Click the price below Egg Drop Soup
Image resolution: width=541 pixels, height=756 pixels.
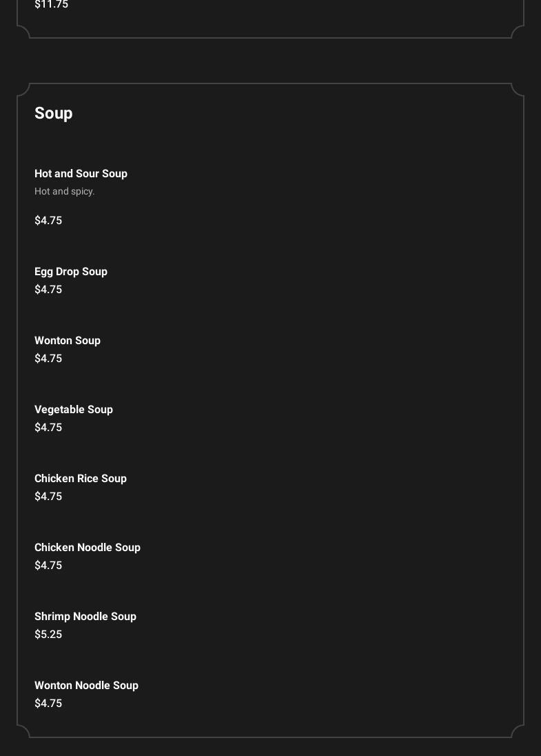[x=48, y=290]
